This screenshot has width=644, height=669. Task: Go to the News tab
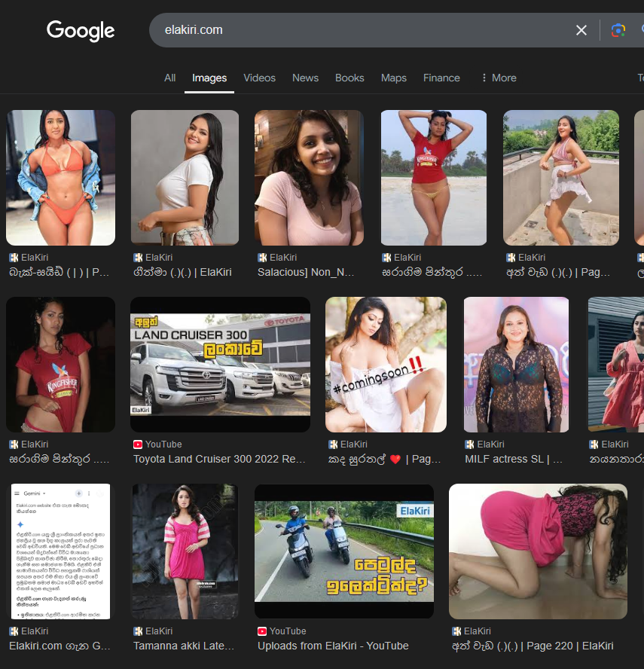click(305, 78)
